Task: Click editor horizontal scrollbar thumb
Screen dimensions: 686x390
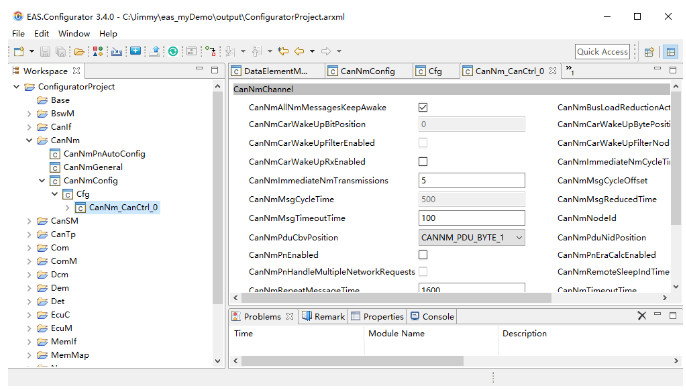Action: click(x=396, y=298)
